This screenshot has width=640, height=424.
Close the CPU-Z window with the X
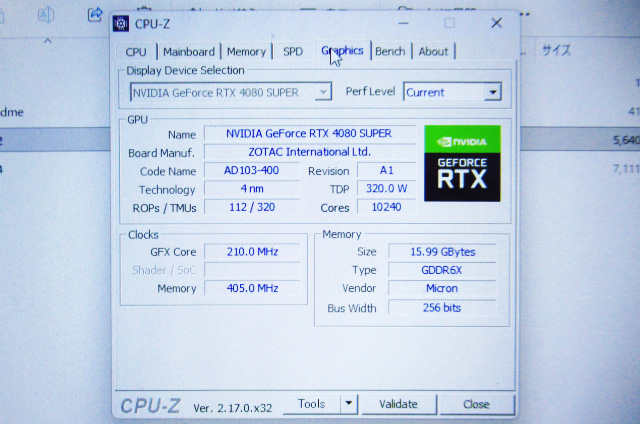(x=496, y=23)
